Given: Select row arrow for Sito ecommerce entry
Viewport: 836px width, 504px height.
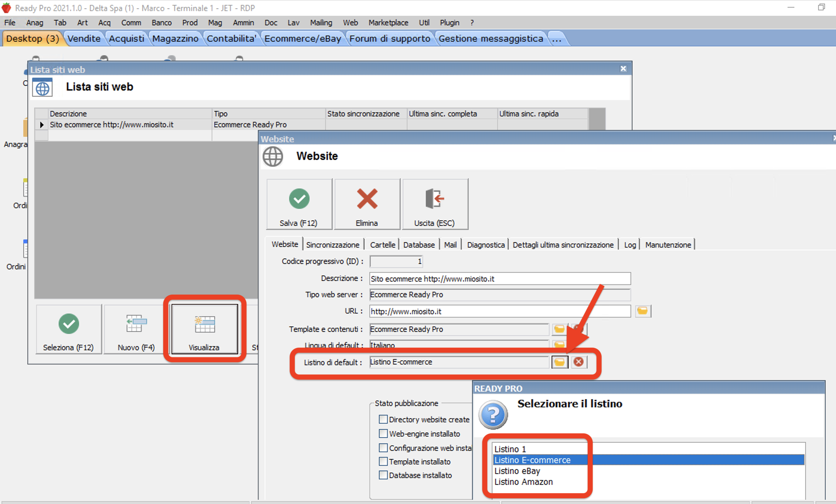Looking at the screenshot, I should click(41, 124).
